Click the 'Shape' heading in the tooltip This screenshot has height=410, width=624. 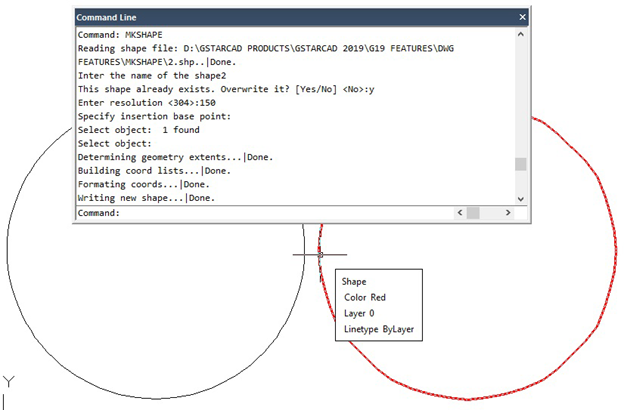[x=354, y=281]
